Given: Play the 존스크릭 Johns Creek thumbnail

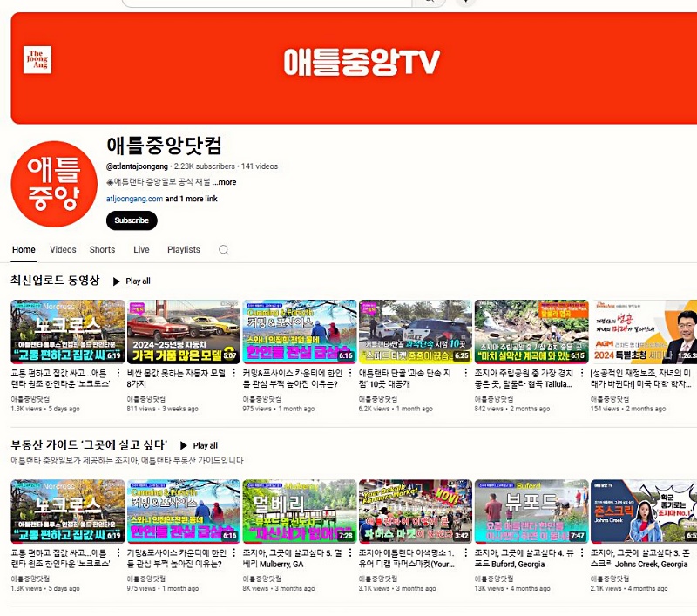Looking at the screenshot, I should pos(644,511).
